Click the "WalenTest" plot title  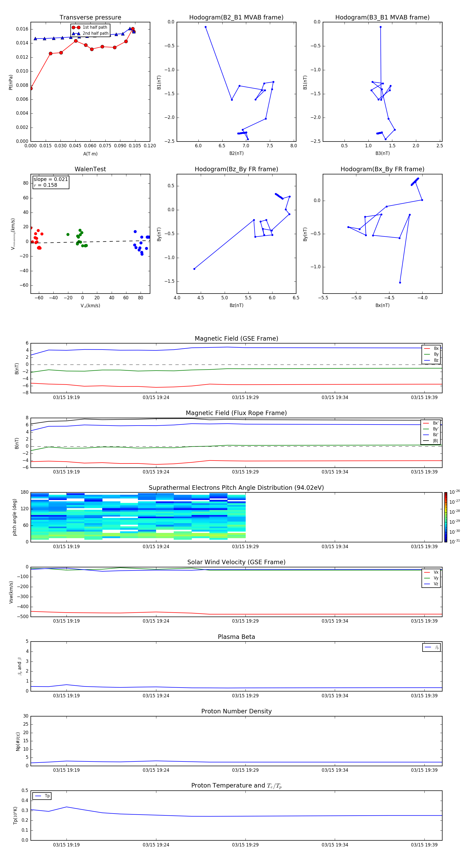coord(90,169)
